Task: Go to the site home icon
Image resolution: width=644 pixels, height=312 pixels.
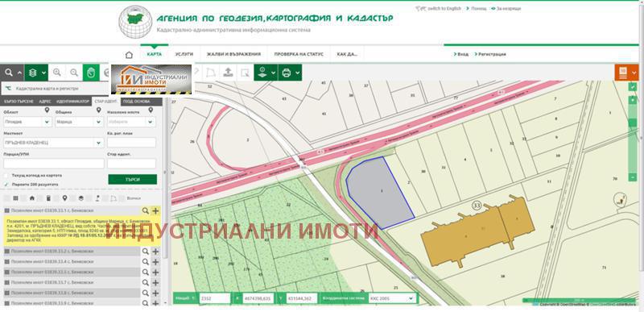Action: point(129,54)
